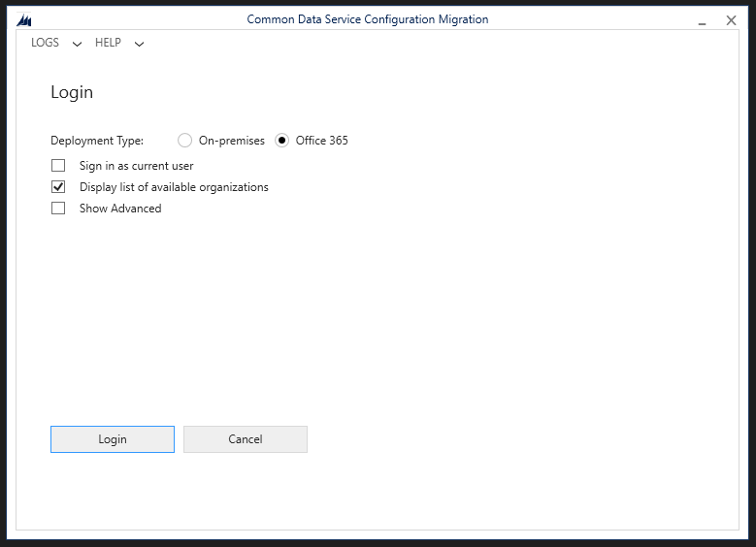Click the Dynamics app logo icon
756x547 pixels.
(x=24, y=20)
